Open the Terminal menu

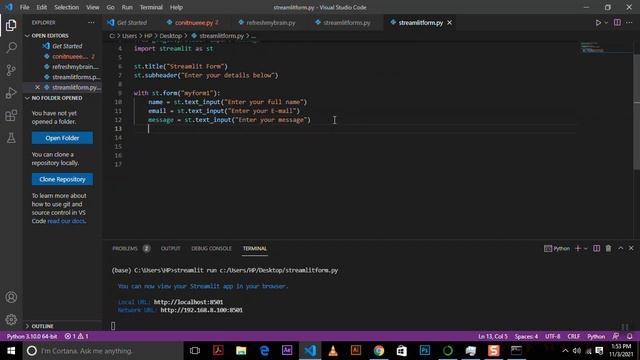pyautogui.click(x=151, y=7)
